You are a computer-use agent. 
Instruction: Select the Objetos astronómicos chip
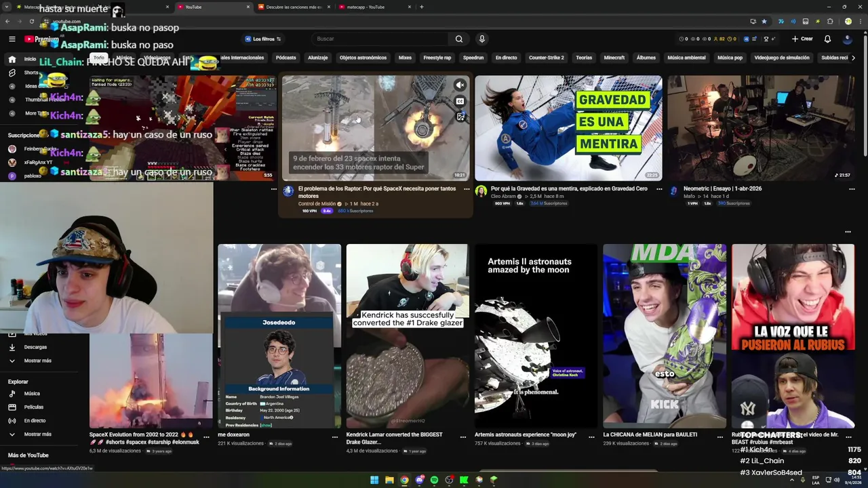click(363, 58)
